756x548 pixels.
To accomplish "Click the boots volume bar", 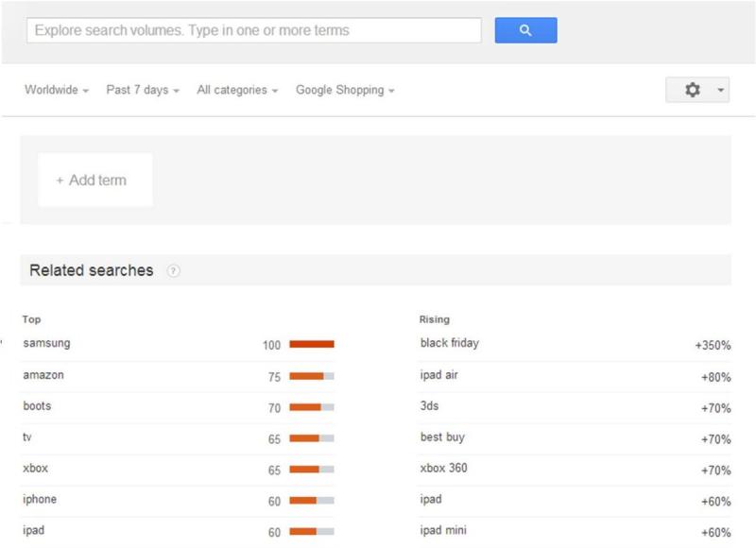I will (x=312, y=407).
